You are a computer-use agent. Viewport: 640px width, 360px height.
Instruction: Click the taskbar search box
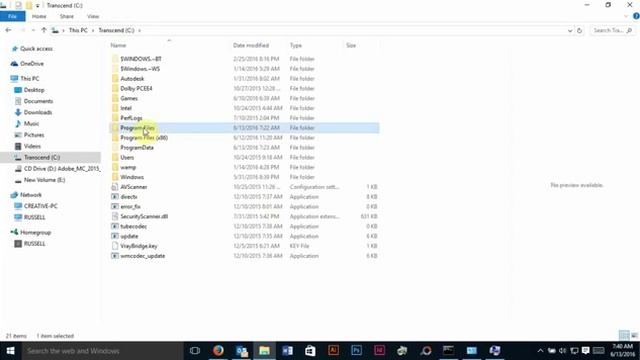tap(102, 351)
